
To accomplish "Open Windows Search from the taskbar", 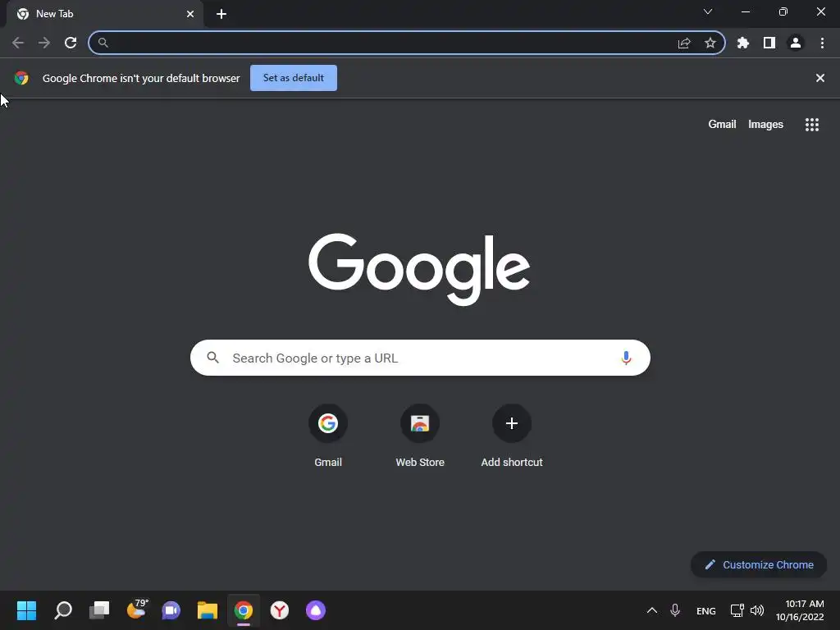I will coord(63,610).
